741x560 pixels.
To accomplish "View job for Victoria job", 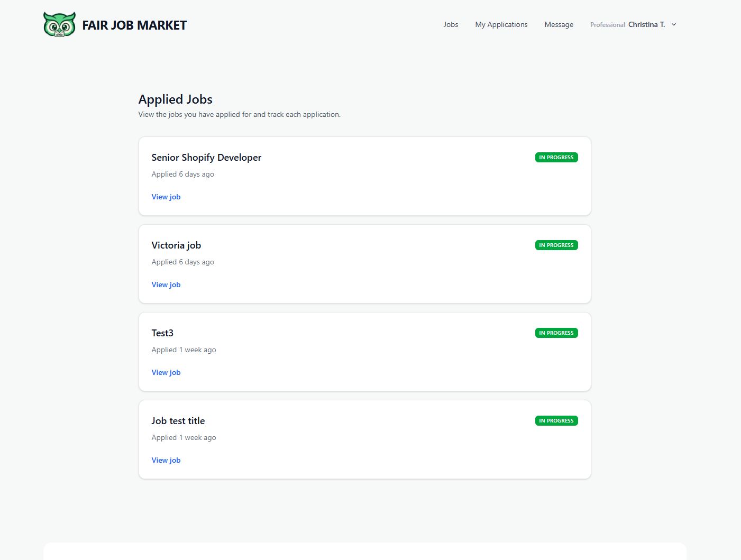I will tap(166, 284).
